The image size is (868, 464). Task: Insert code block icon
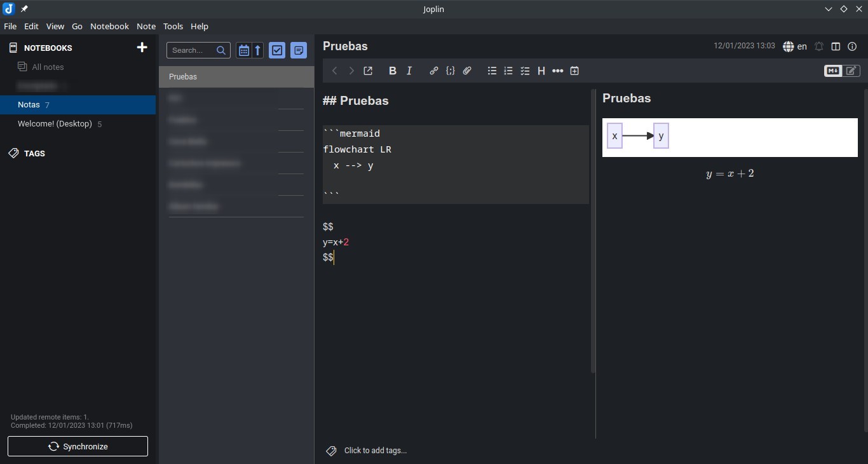(x=451, y=71)
